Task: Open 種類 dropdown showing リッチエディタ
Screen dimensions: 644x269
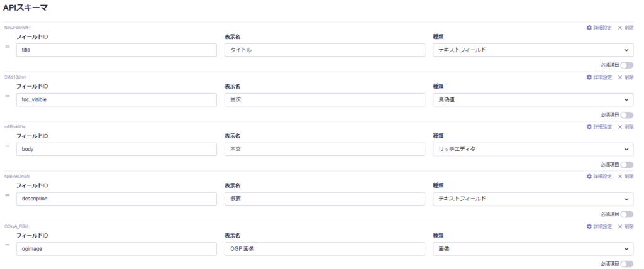Action: point(533,150)
